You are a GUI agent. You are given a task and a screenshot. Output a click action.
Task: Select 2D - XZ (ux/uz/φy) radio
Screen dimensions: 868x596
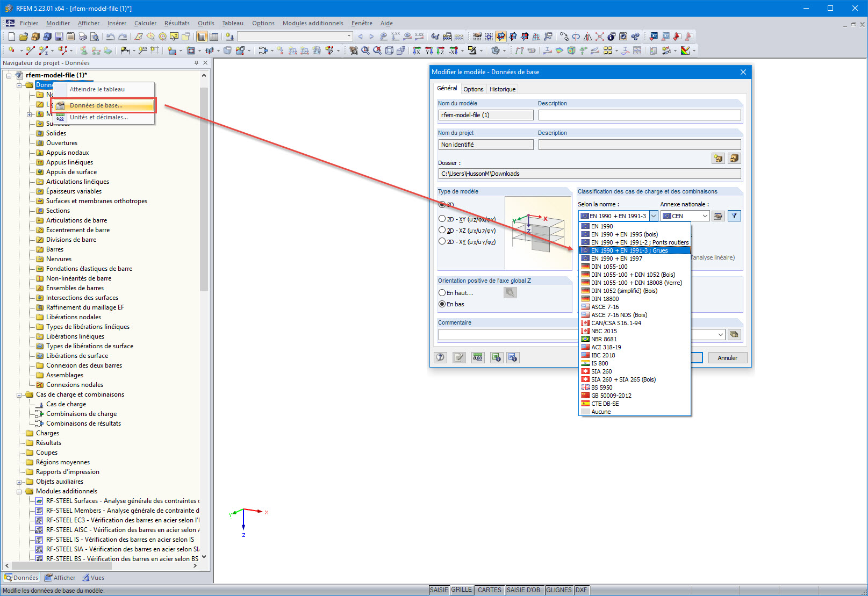442,230
